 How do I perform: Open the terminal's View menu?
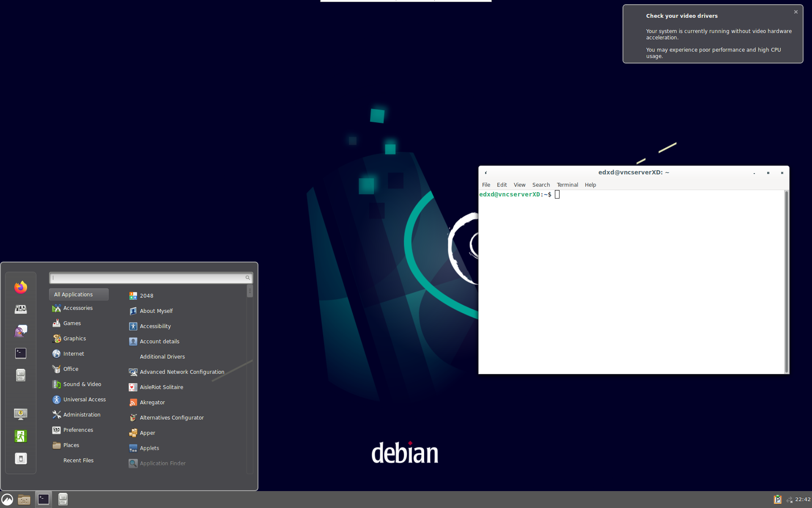pyautogui.click(x=519, y=185)
